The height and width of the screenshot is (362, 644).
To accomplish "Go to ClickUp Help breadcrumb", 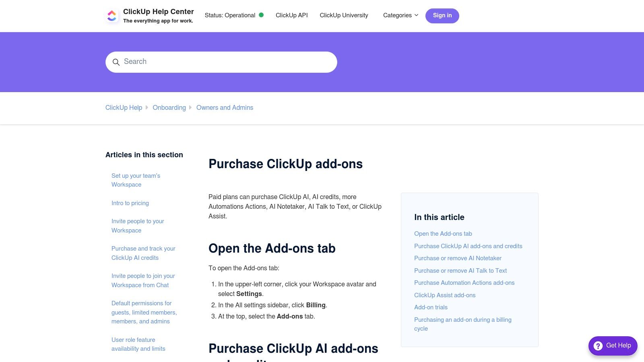I will coord(124,108).
